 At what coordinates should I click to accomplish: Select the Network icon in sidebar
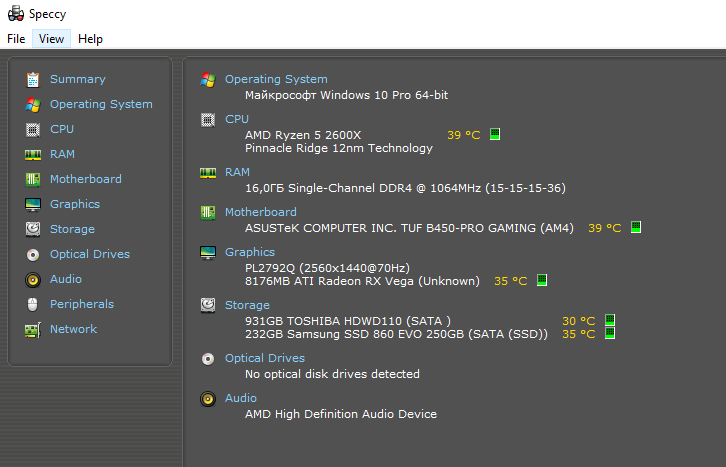coord(33,329)
